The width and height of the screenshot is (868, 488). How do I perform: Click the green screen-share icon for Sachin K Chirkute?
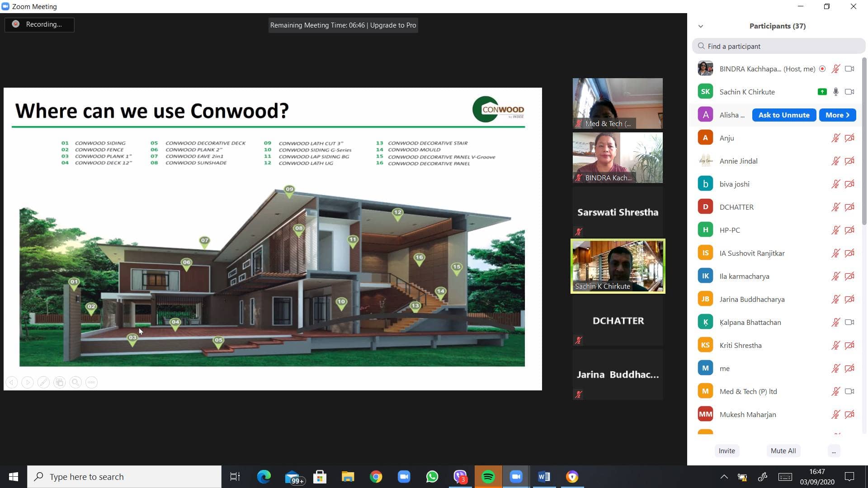tap(822, 92)
